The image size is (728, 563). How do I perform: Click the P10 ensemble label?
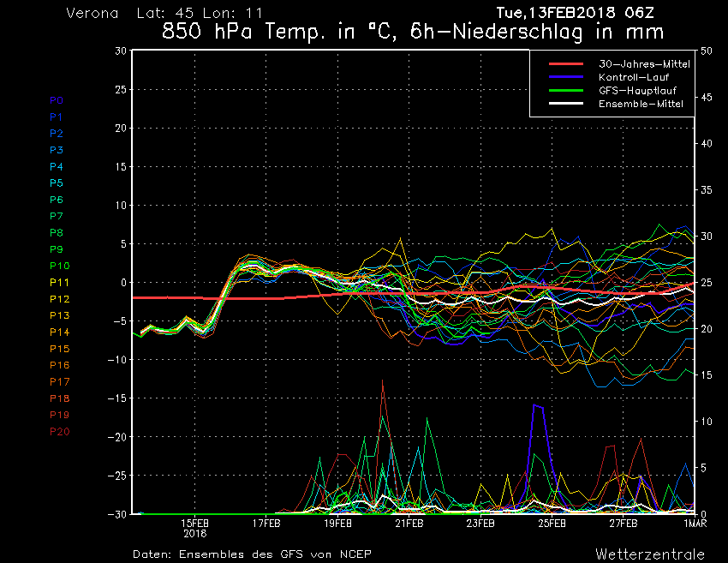pyautogui.click(x=59, y=266)
